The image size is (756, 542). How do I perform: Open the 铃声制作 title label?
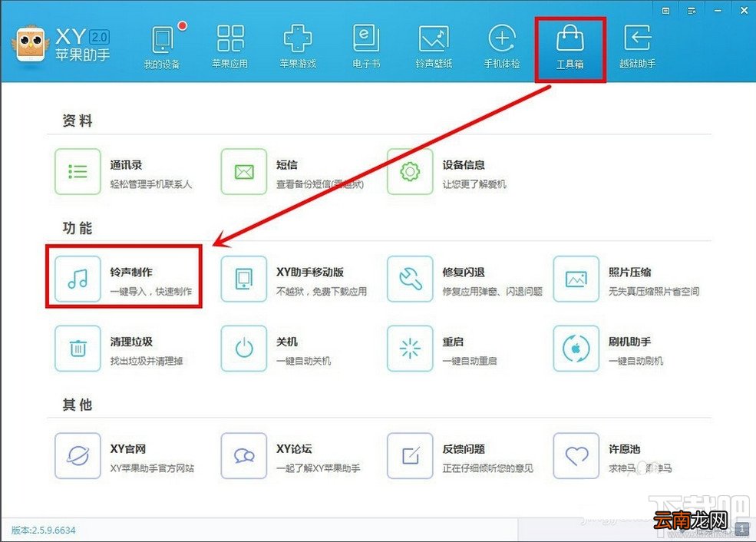pyautogui.click(x=131, y=272)
